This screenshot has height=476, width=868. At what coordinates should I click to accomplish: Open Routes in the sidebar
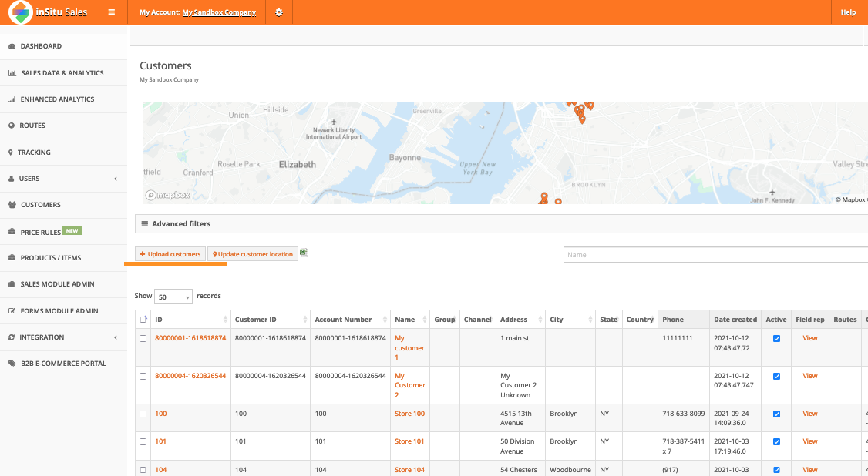point(32,126)
